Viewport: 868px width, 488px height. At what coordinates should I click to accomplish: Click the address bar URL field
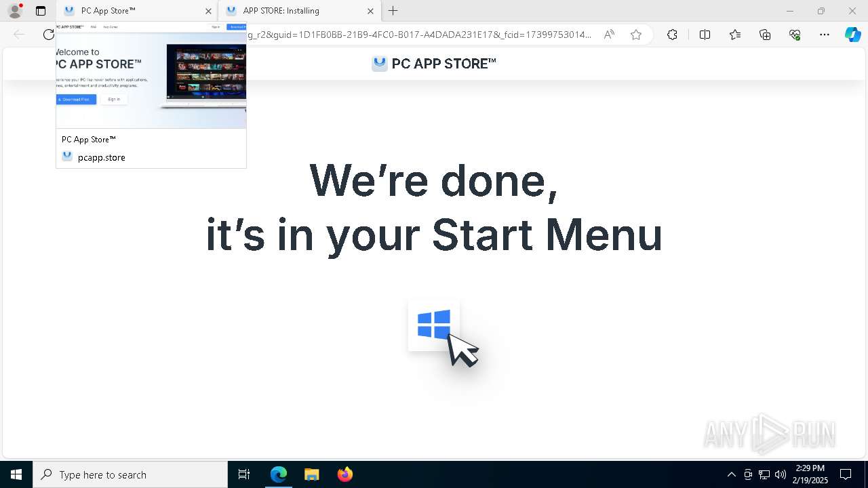tap(420, 35)
